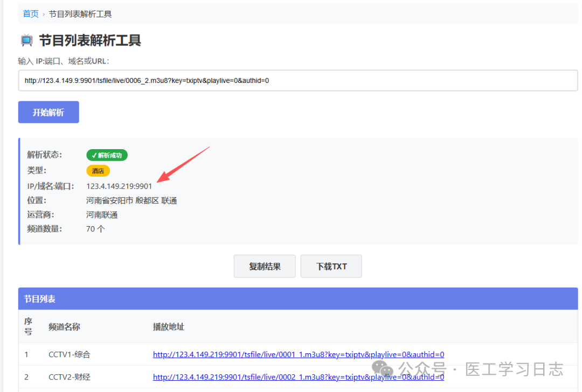Click the parsed IP 123.4.149.219:9901 text
The image size is (582, 392).
[119, 186]
